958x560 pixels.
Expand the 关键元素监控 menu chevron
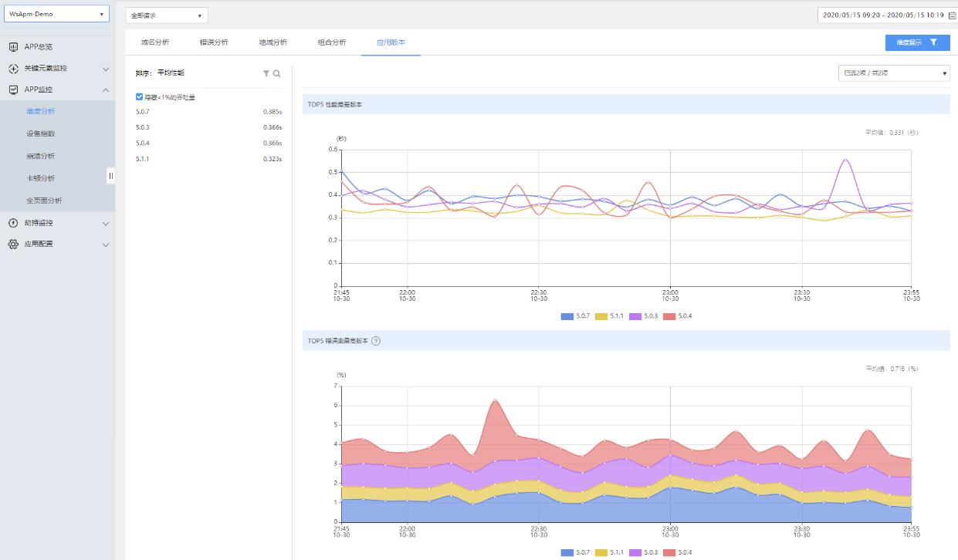pos(106,69)
